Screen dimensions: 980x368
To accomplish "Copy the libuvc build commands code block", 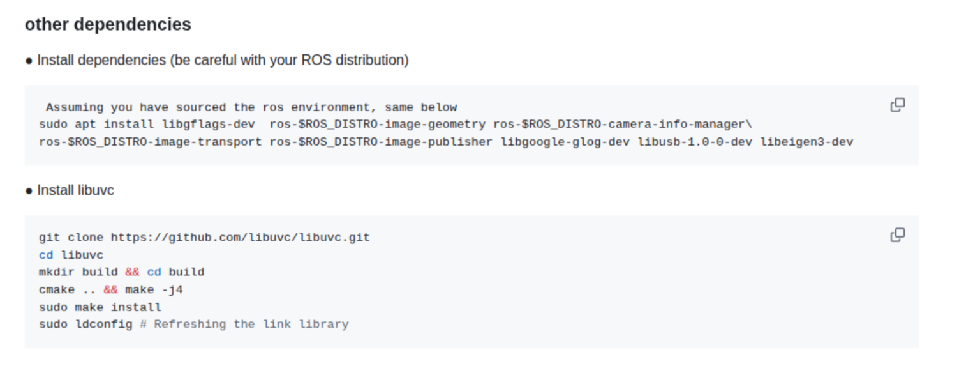I will point(897,235).
